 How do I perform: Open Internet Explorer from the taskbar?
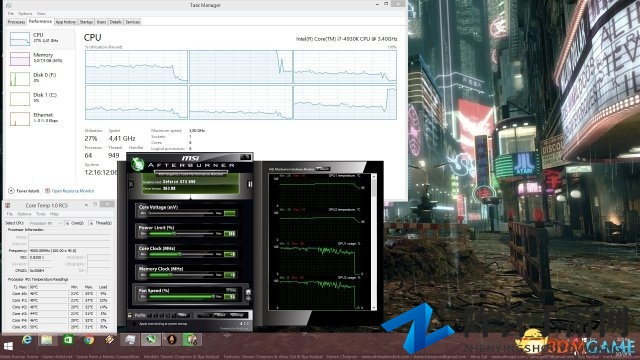[x=27, y=340]
